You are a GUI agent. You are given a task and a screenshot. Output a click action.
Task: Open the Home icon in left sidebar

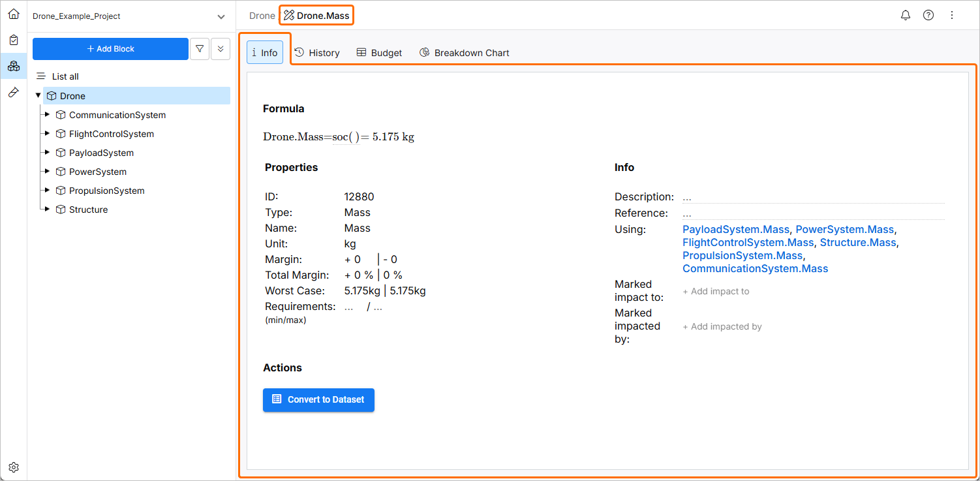click(x=14, y=13)
